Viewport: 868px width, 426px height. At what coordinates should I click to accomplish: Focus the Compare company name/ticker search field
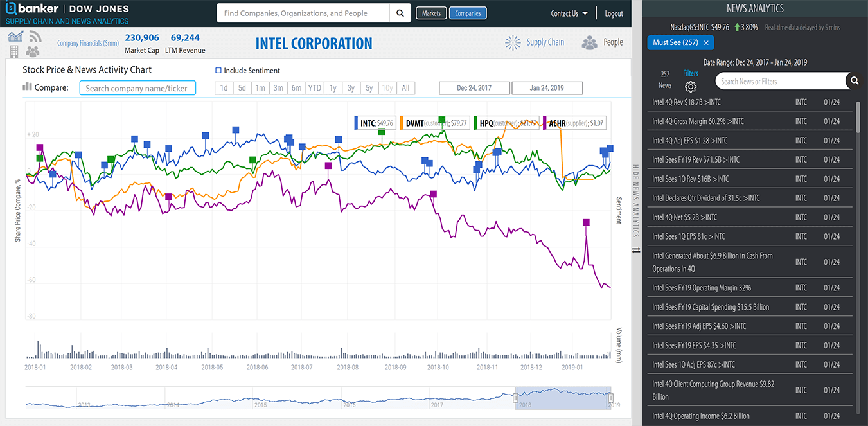click(137, 88)
